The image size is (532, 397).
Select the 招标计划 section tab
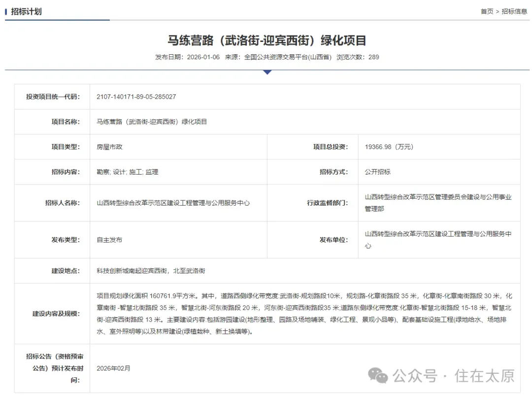pos(26,11)
